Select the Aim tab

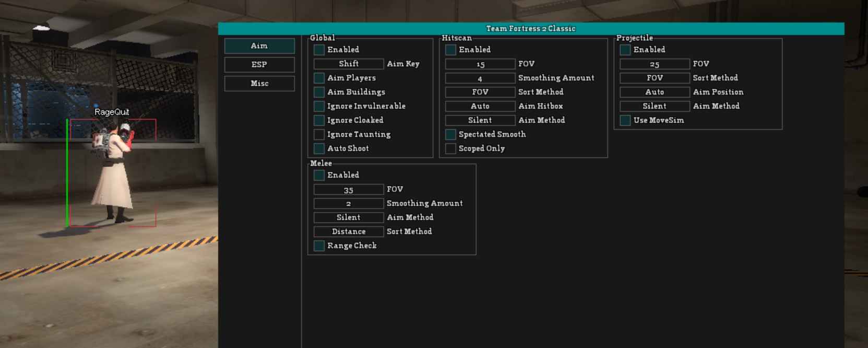tap(259, 46)
